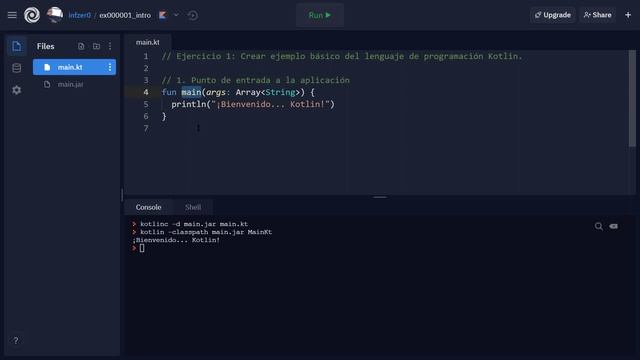Click the highlighted main function name

(191, 92)
